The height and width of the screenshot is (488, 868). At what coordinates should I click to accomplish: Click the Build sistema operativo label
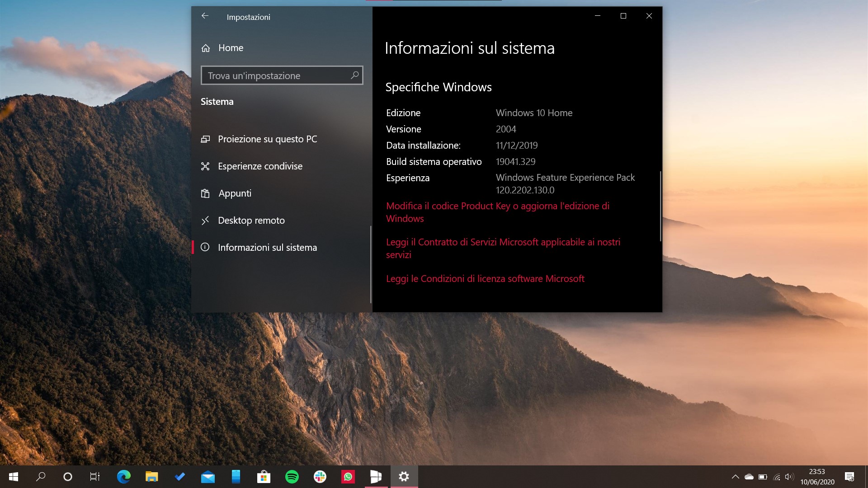point(434,162)
